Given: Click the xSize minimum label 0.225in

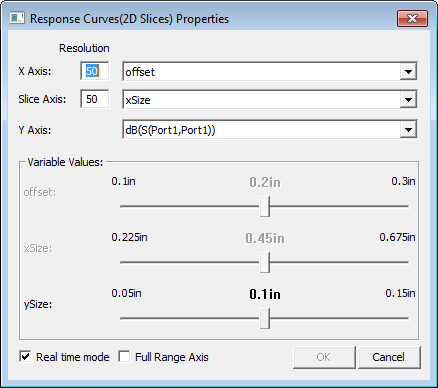Looking at the screenshot, I should (x=130, y=237).
